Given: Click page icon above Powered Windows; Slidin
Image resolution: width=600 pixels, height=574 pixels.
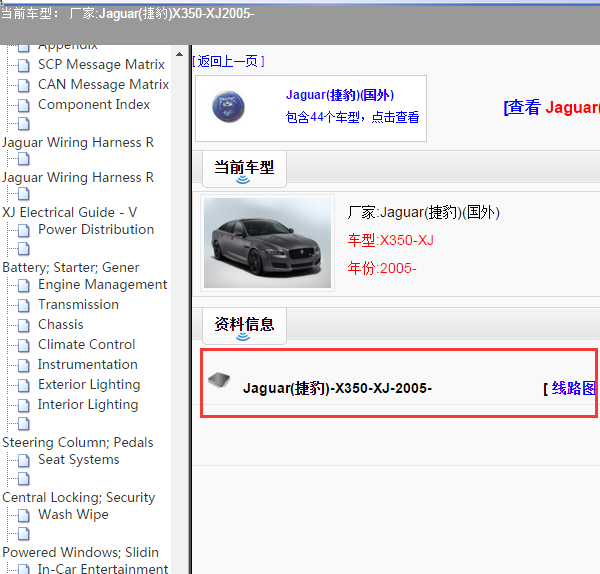Looking at the screenshot, I should [24, 534].
